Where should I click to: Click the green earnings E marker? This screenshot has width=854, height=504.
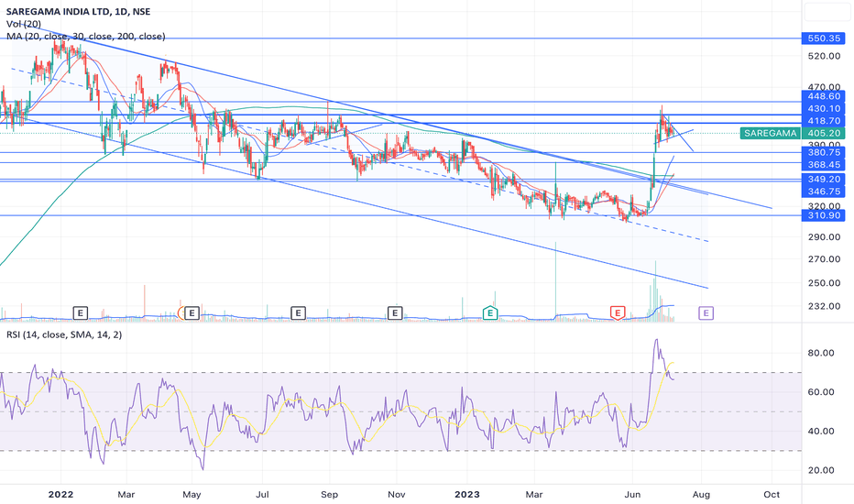[490, 312]
